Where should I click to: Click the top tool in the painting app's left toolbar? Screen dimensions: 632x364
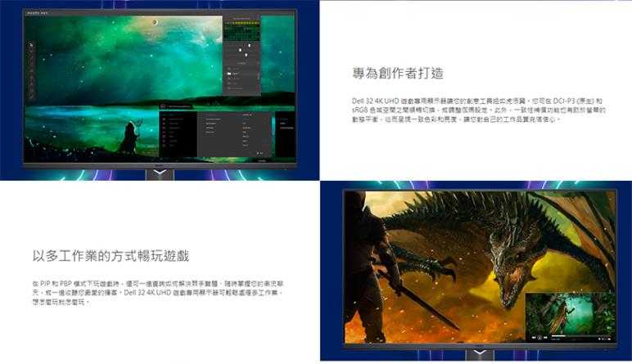coord(32,43)
